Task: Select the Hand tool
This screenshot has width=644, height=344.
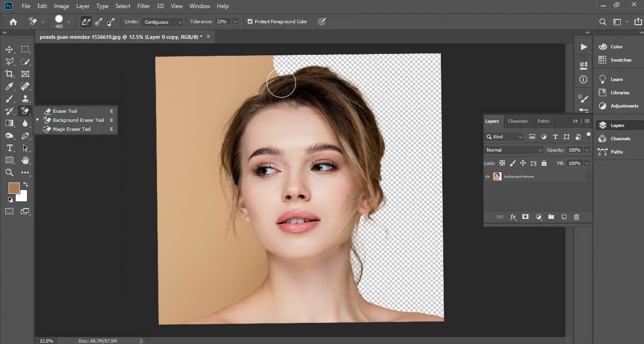Action: pos(25,160)
